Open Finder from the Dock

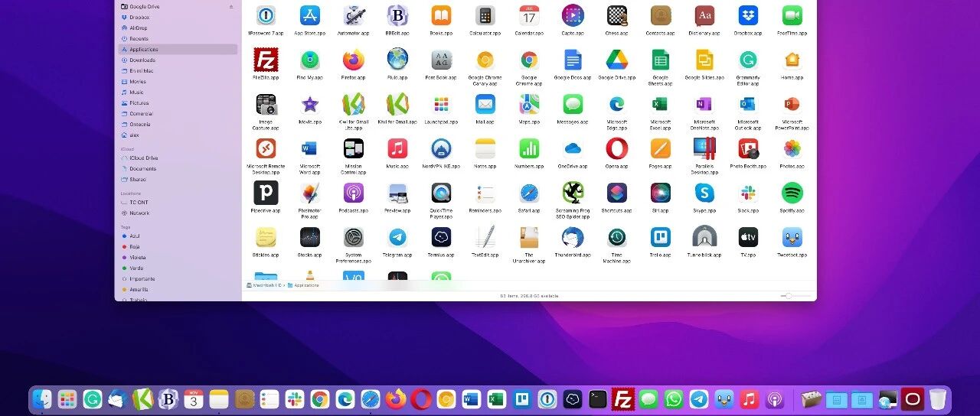(x=42, y=399)
